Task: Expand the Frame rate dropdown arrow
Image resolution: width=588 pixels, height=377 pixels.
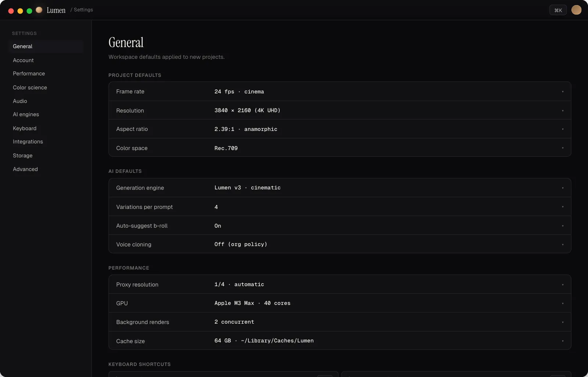Action: tap(563, 92)
